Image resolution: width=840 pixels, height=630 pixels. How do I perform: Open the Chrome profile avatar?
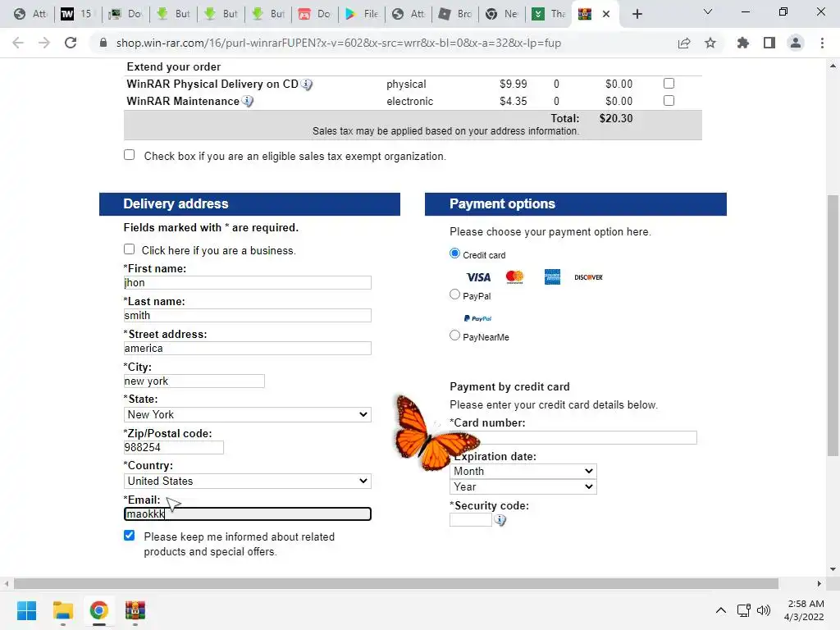pos(796,43)
